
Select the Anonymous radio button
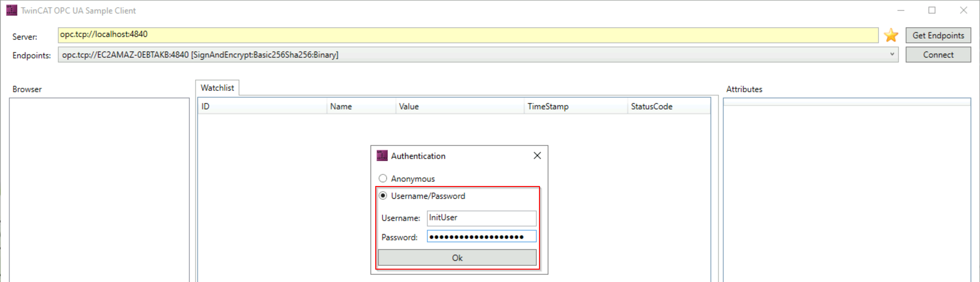pyautogui.click(x=383, y=178)
